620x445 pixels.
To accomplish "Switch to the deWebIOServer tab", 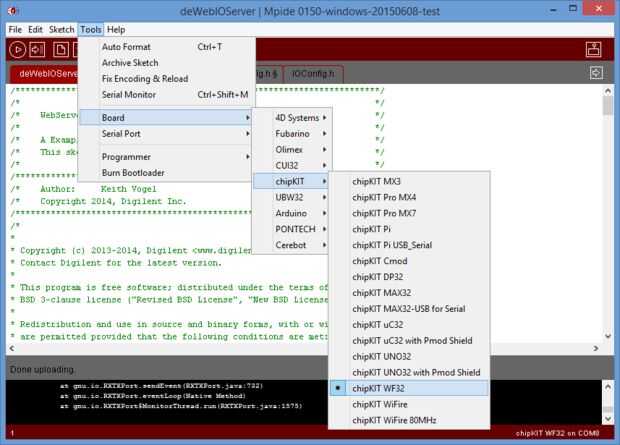I will (44, 74).
